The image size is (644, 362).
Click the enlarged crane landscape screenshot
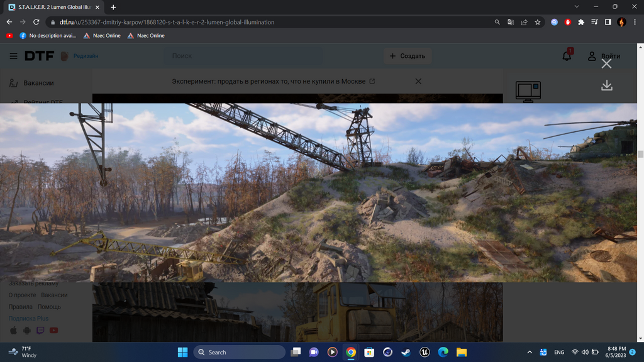[x=318, y=192]
